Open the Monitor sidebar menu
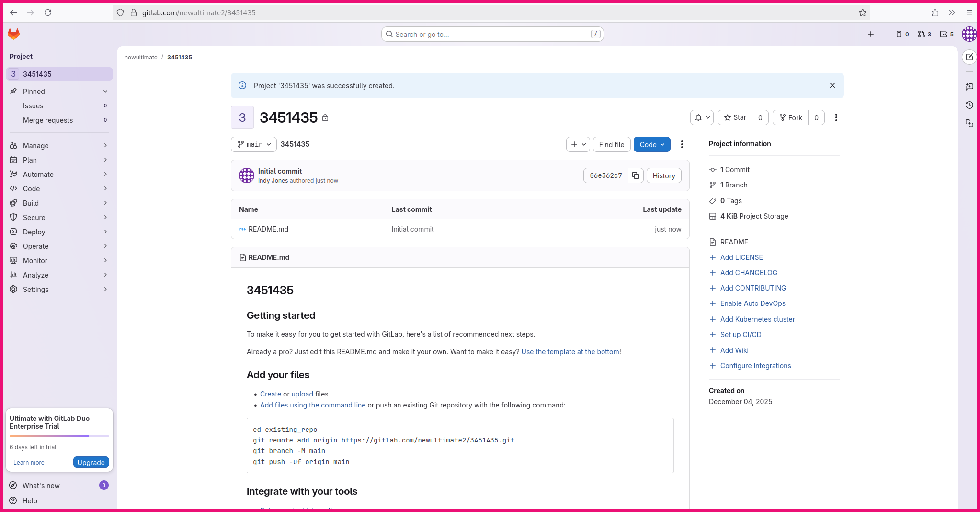This screenshot has width=980, height=512. tap(59, 260)
